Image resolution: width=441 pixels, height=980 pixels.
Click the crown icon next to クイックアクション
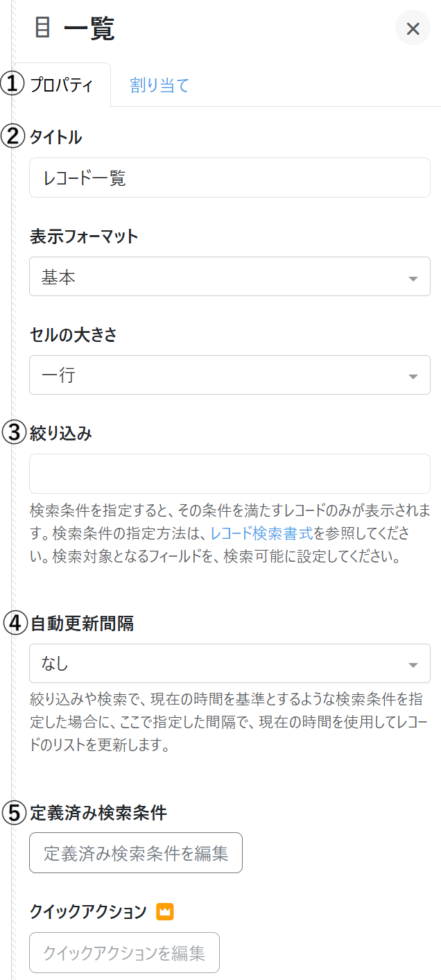click(x=164, y=911)
